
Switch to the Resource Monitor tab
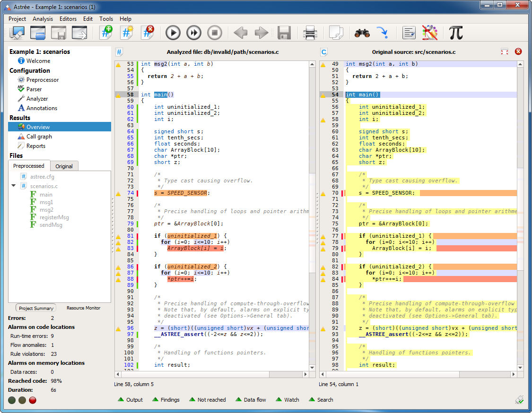click(83, 308)
